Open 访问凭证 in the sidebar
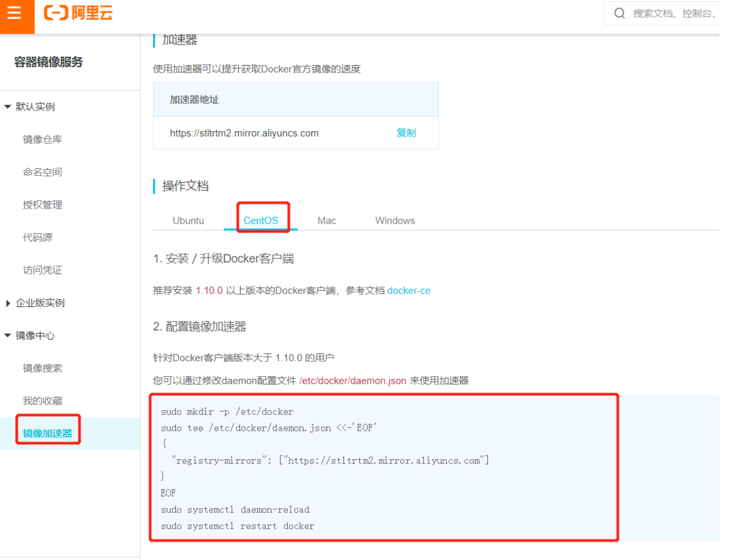This screenshot has height=560, width=734. click(x=42, y=270)
